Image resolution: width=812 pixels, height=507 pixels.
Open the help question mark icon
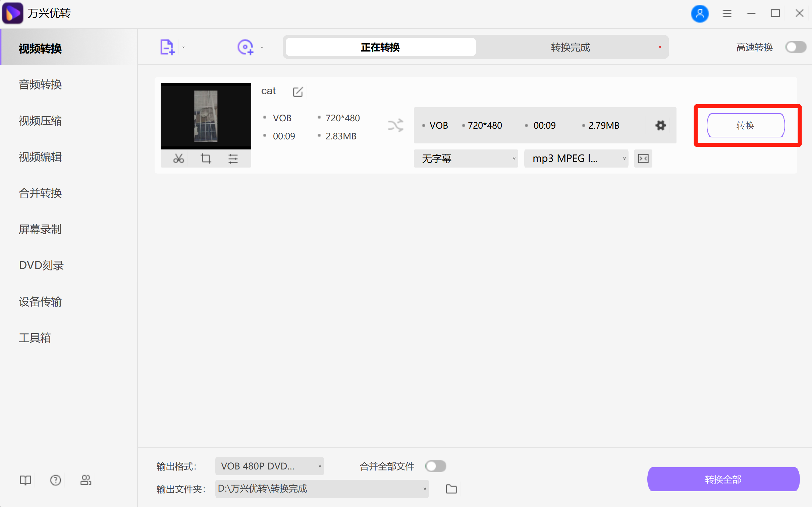(x=56, y=480)
